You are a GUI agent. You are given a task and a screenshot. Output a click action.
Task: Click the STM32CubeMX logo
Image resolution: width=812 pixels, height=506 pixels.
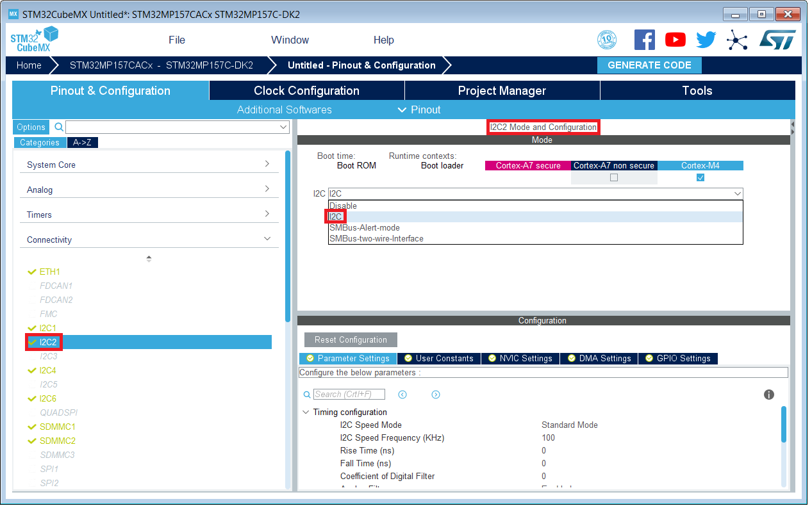[x=34, y=40]
